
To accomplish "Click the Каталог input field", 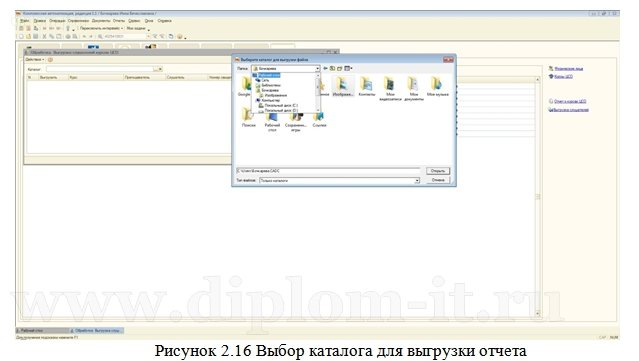I will point(100,69).
